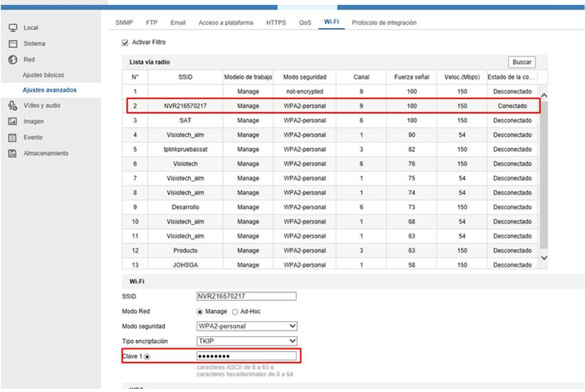The width and height of the screenshot is (585, 392).
Task: Open Ajustes básicos submenu
Action: click(x=43, y=75)
